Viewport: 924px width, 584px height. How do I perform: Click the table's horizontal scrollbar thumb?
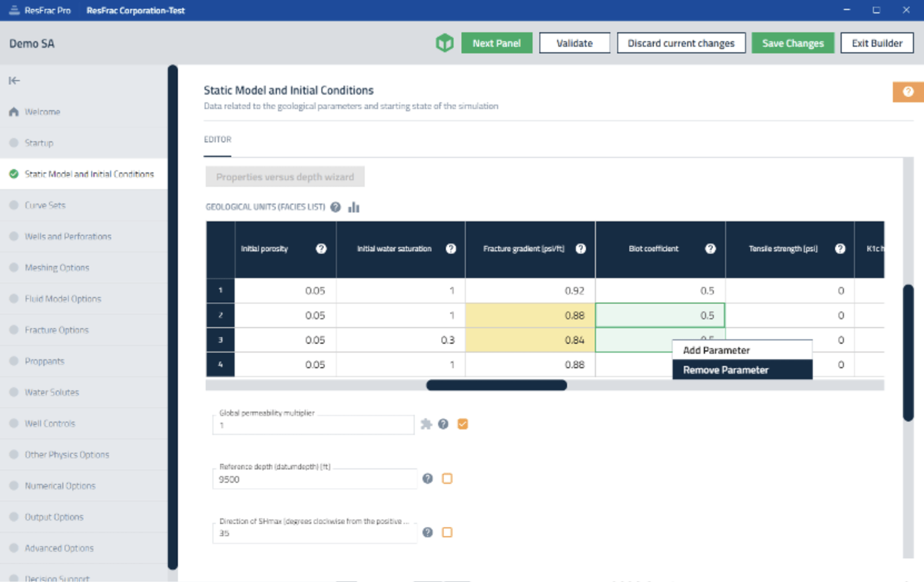click(x=496, y=385)
